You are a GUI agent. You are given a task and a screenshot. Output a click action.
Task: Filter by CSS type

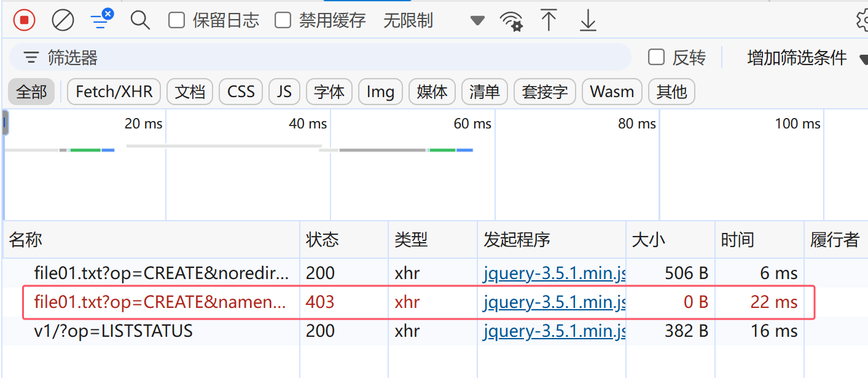(x=241, y=92)
